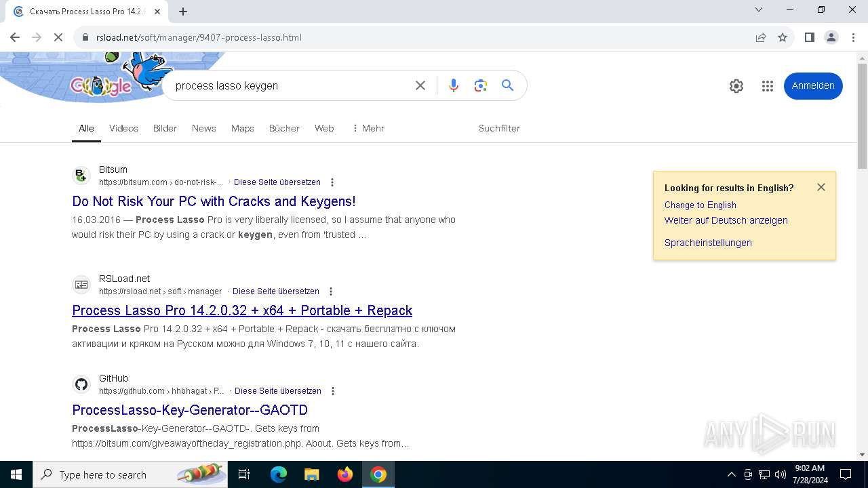Open volume control in system tray
The width and height of the screenshot is (868, 488).
tap(781, 474)
